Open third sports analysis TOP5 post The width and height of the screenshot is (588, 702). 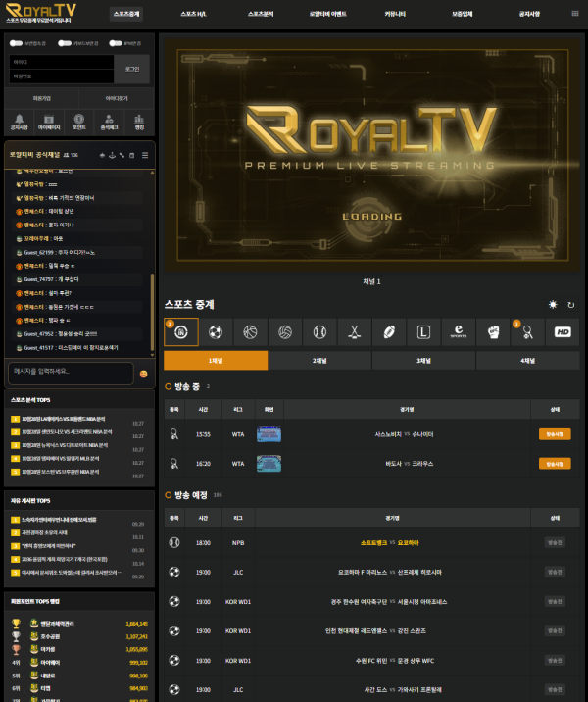point(65,445)
